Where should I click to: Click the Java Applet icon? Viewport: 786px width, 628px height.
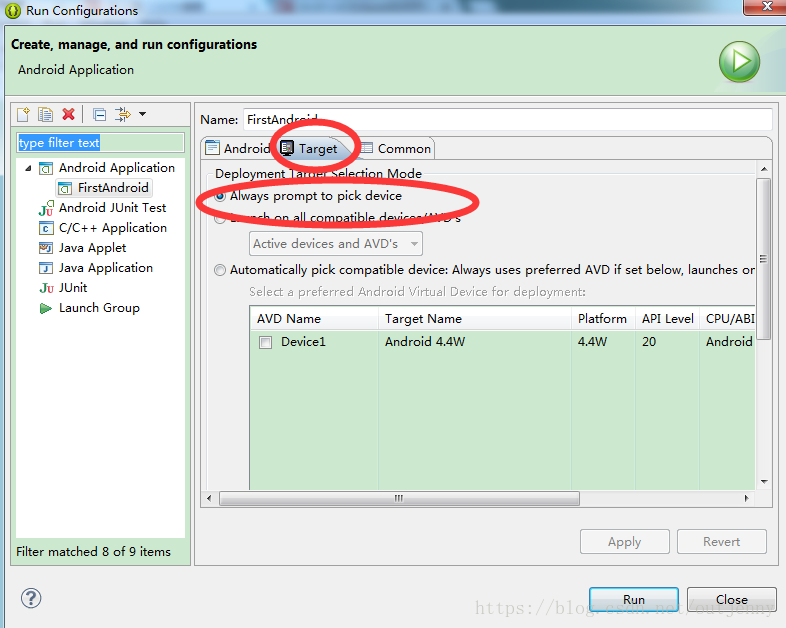tap(46, 248)
